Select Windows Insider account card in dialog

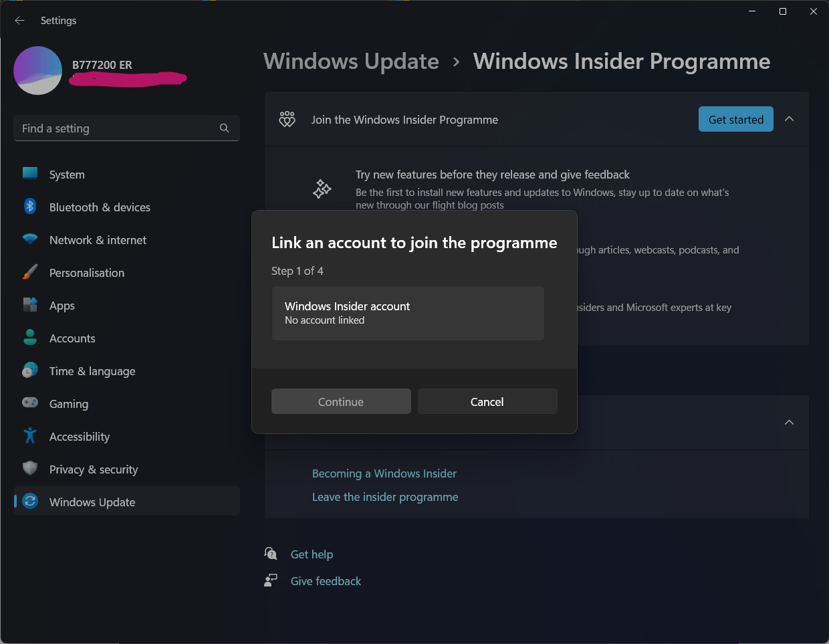click(x=408, y=313)
